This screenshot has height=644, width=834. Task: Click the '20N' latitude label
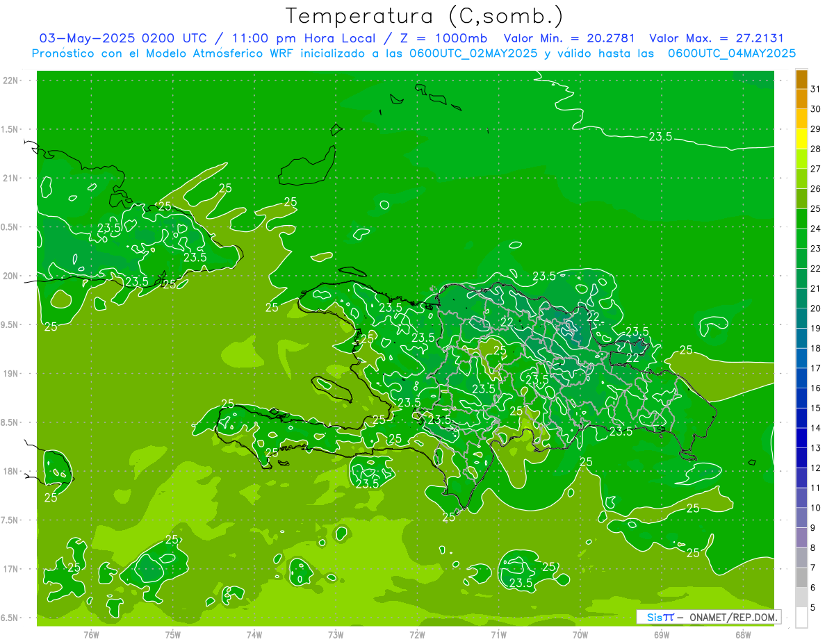(x=10, y=276)
